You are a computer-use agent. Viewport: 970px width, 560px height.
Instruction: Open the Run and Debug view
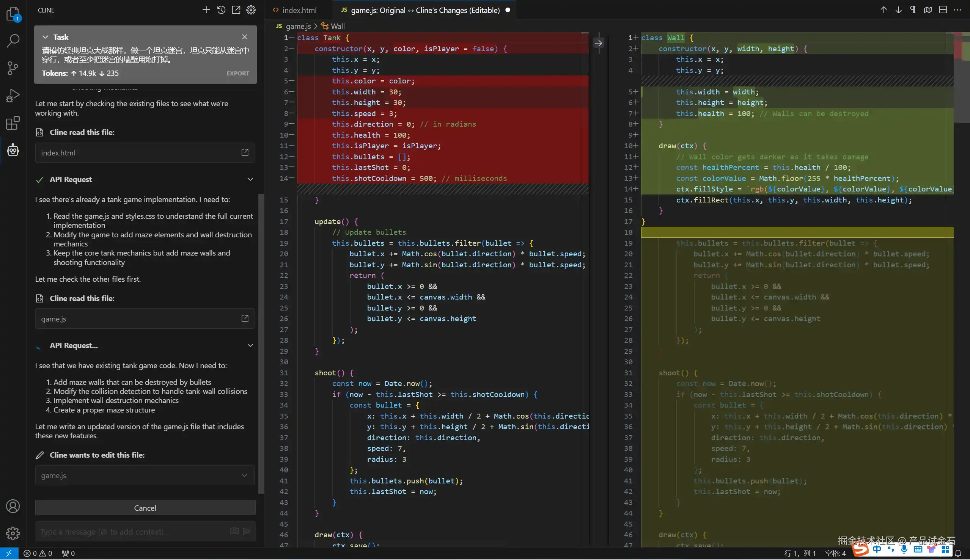coord(13,96)
